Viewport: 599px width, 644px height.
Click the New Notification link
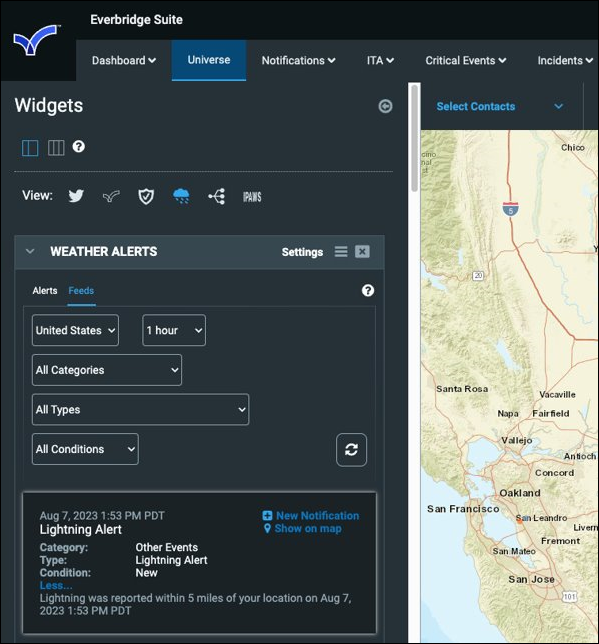coord(318,515)
